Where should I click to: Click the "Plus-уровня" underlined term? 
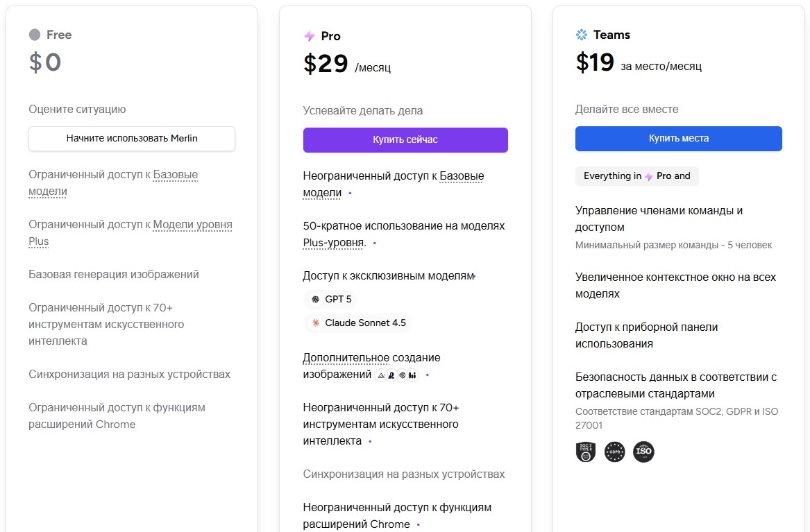point(334,243)
